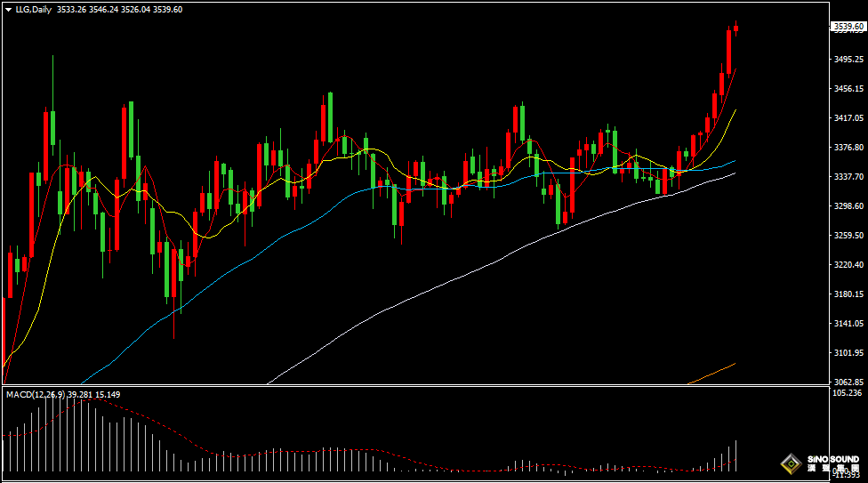Screen dimensions: 868x483
Task: Click the 3456.15 price scale value
Action: click(x=848, y=89)
